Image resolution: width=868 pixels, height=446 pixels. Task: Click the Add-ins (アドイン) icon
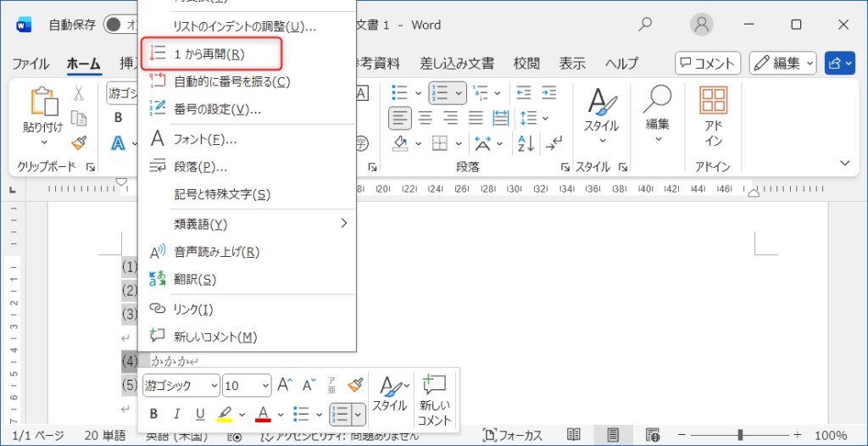713,103
